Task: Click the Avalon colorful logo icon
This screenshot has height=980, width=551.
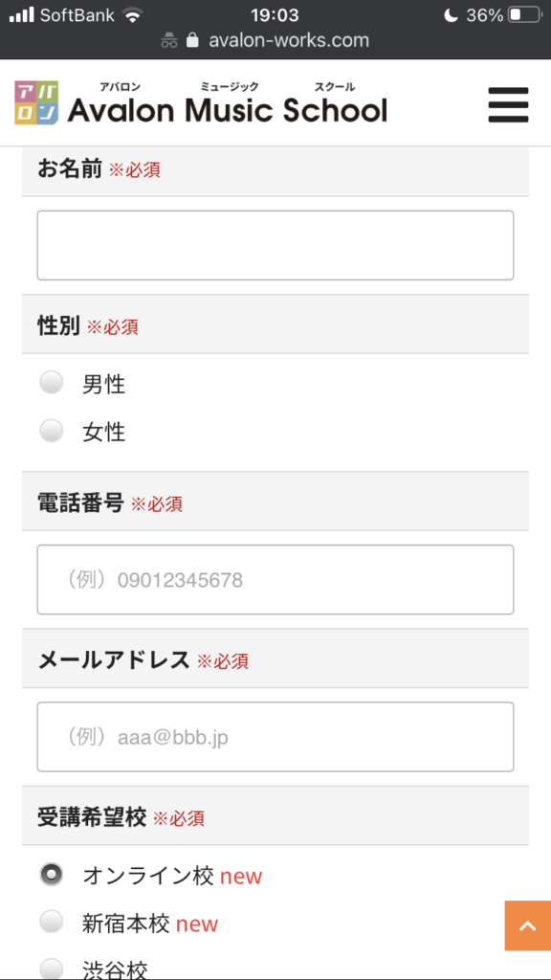Action: 37,103
